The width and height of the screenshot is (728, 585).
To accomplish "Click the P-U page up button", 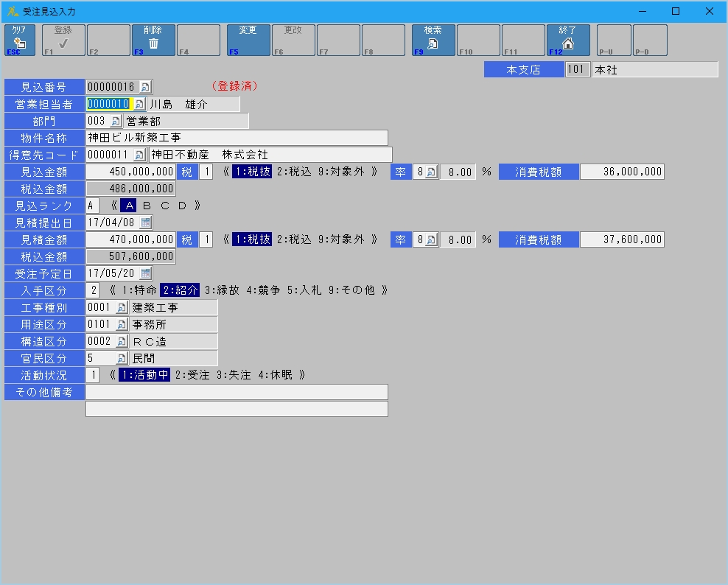I will pyautogui.click(x=613, y=41).
